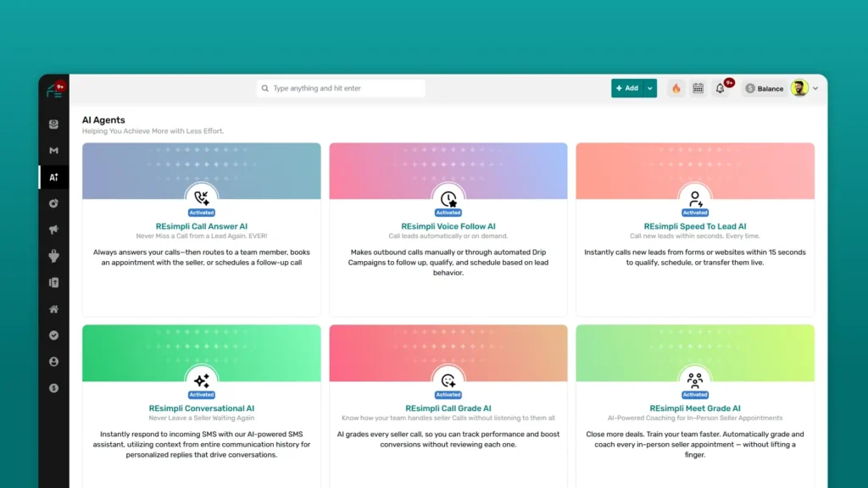The width and height of the screenshot is (868, 488).
Task: Click the search field 'Type anything and hit enter'
Action: pos(341,88)
